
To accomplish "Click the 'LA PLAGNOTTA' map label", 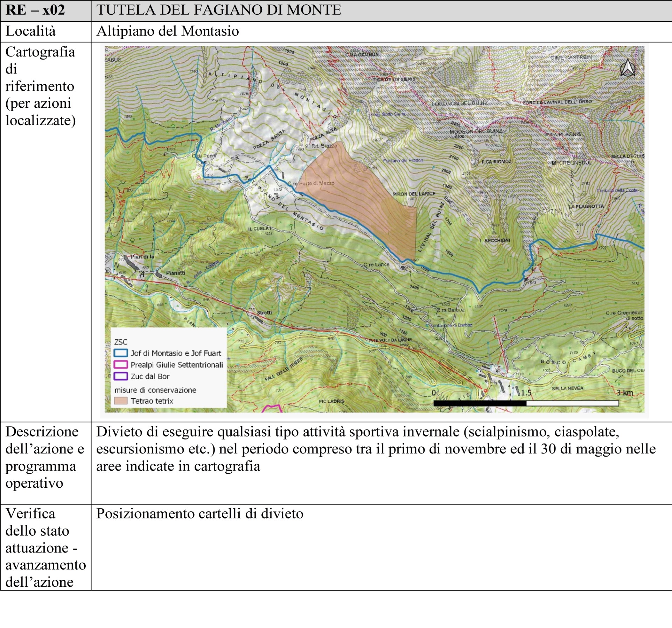I will [x=586, y=206].
